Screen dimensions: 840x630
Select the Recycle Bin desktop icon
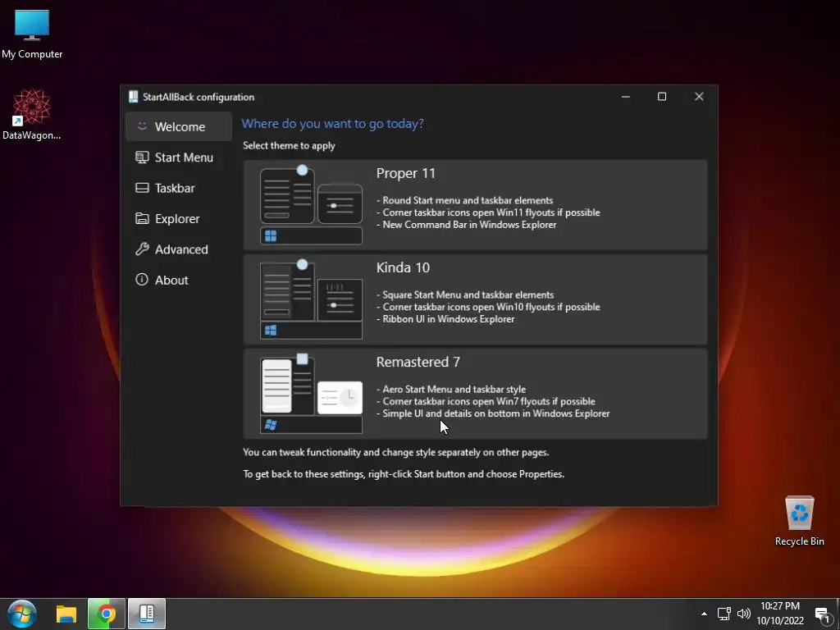tap(799, 521)
